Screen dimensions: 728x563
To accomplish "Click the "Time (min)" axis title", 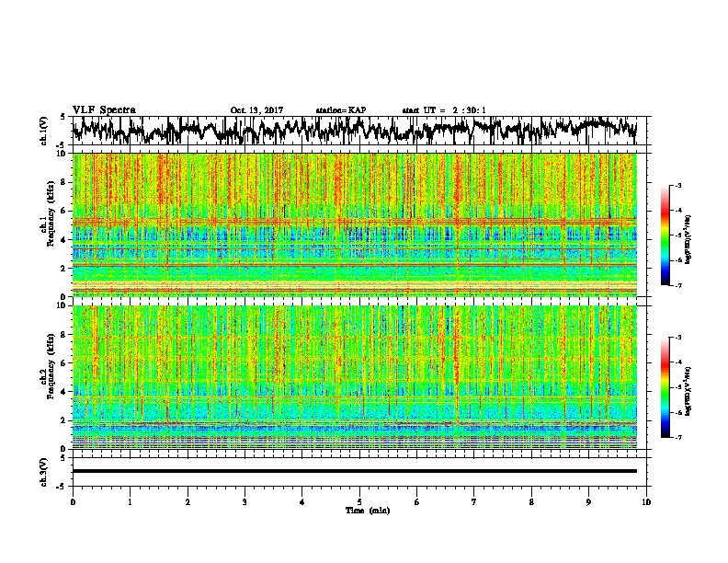I will pos(368,511).
